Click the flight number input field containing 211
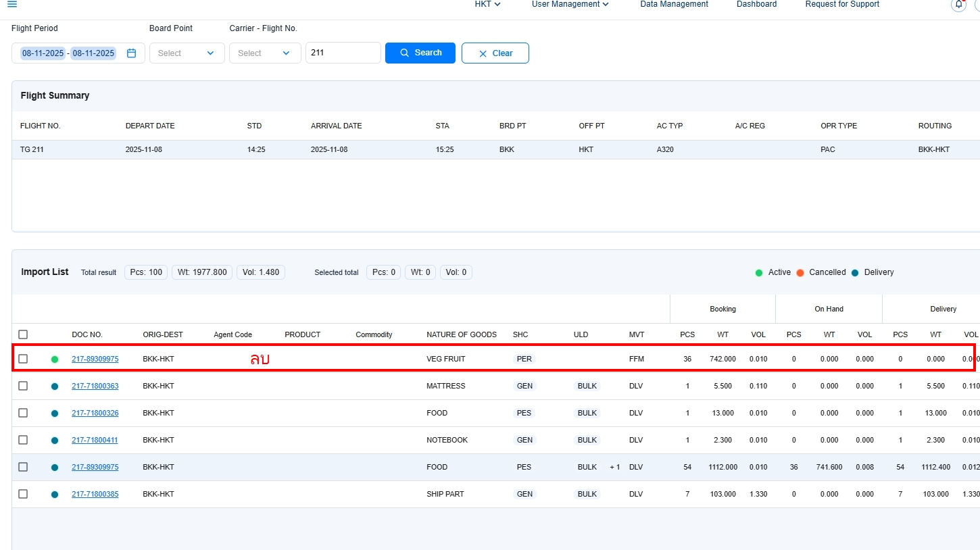 [343, 53]
